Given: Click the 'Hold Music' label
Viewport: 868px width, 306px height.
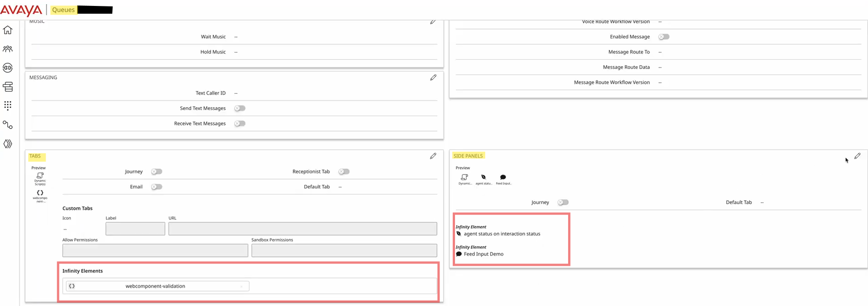Looking at the screenshot, I should 213,52.
